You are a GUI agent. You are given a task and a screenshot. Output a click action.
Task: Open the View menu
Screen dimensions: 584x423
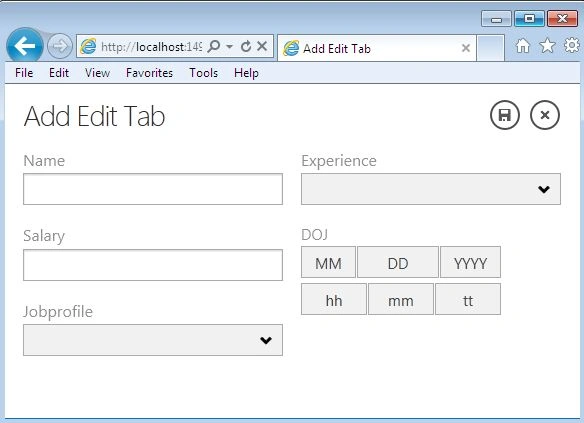(97, 73)
